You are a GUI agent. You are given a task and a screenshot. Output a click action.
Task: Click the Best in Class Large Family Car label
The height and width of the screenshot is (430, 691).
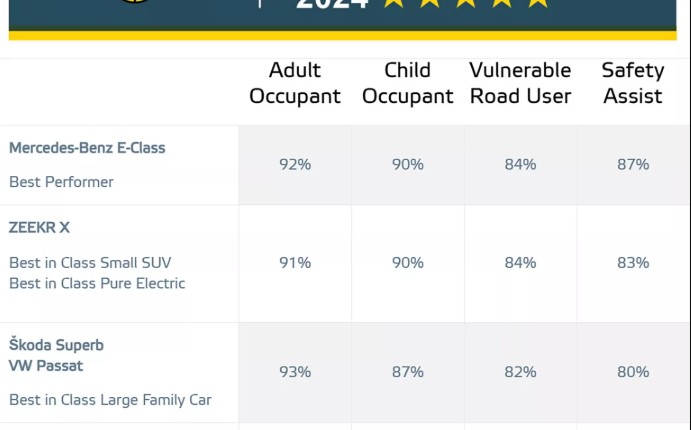110,400
